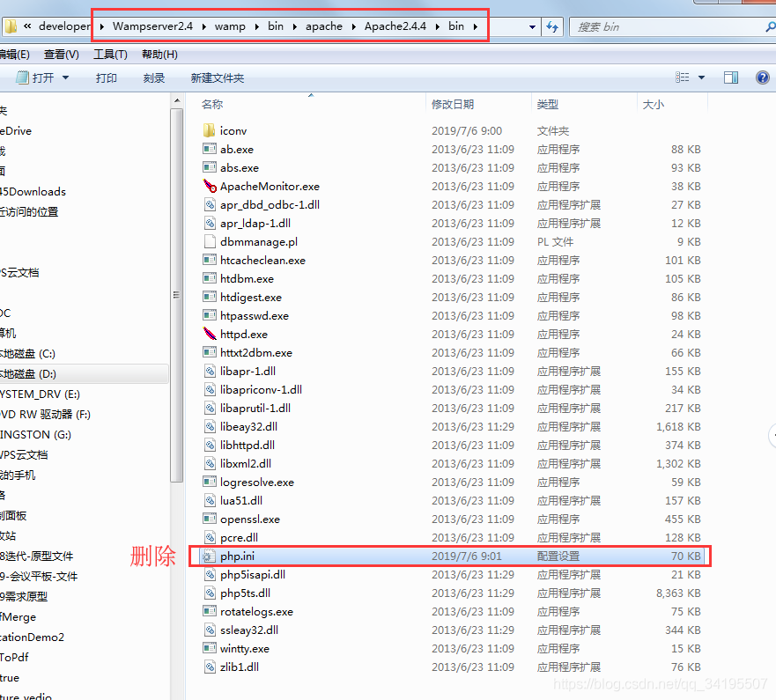Expand the view options dropdown arrow

(x=701, y=77)
